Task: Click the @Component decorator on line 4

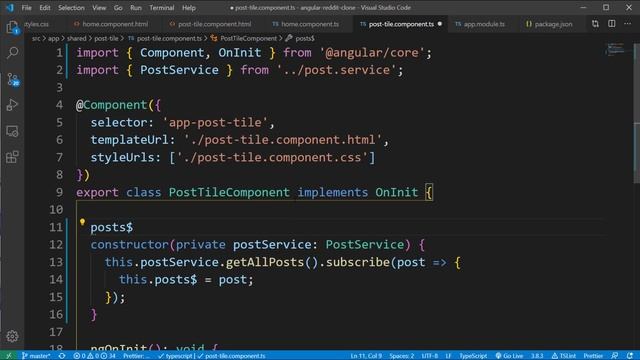Action: 111,105
